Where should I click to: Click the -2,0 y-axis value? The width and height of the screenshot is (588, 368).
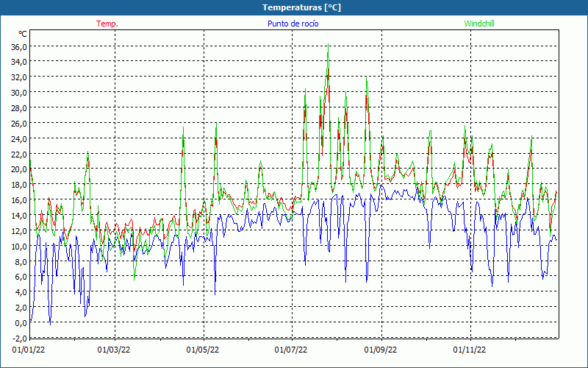pyautogui.click(x=20, y=338)
